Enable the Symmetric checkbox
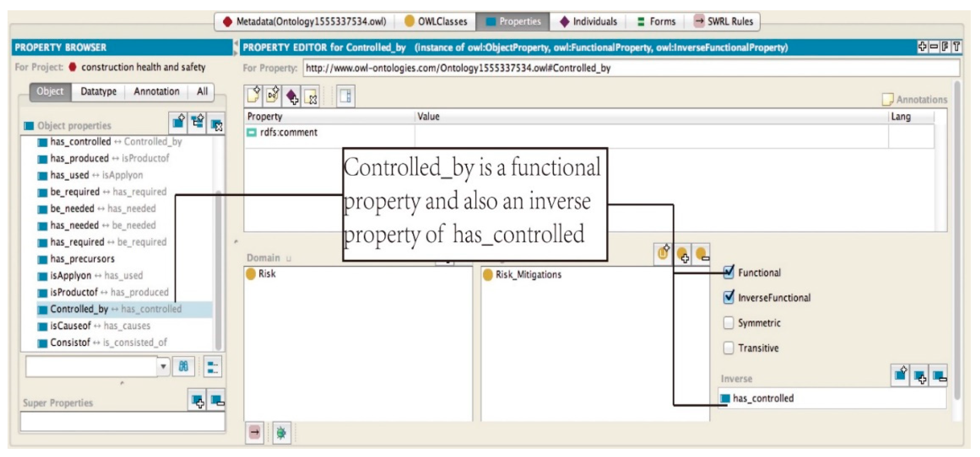 [x=728, y=323]
